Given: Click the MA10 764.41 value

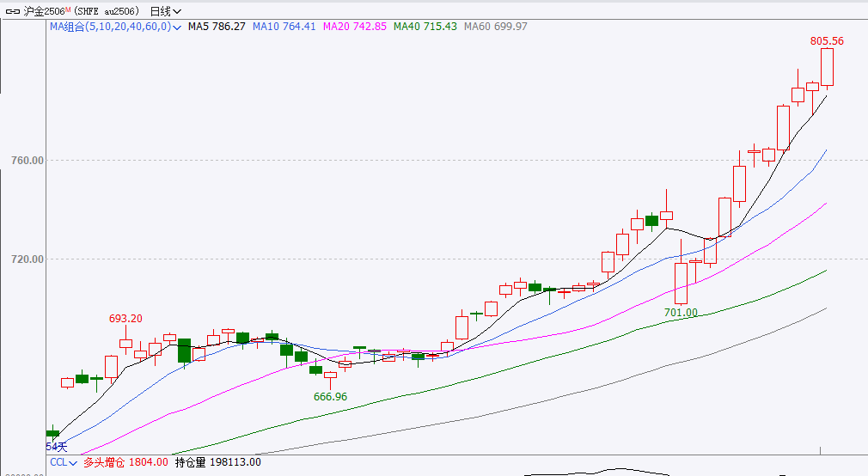Looking at the screenshot, I should [284, 27].
